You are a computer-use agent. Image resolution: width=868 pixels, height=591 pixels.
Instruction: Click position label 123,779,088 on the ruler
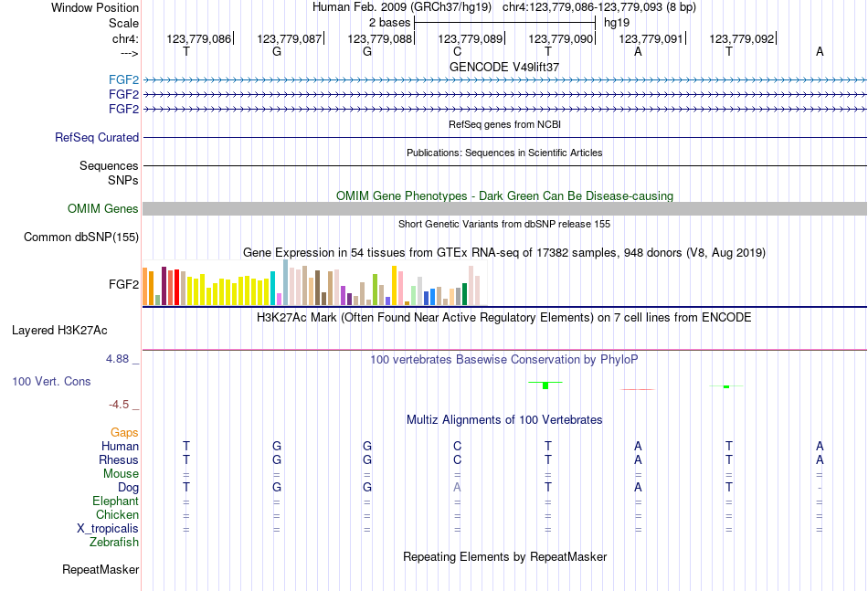(380, 38)
